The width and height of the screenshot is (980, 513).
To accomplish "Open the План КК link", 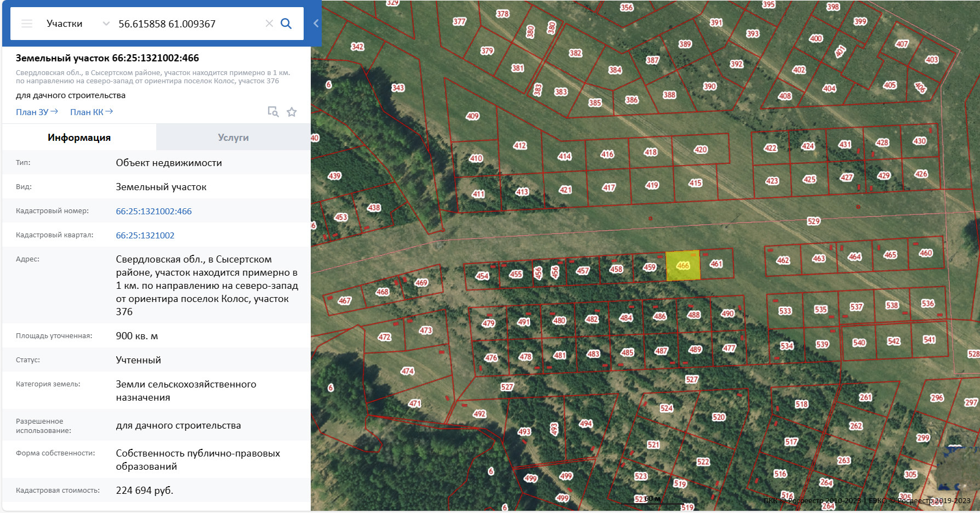I will 86,112.
